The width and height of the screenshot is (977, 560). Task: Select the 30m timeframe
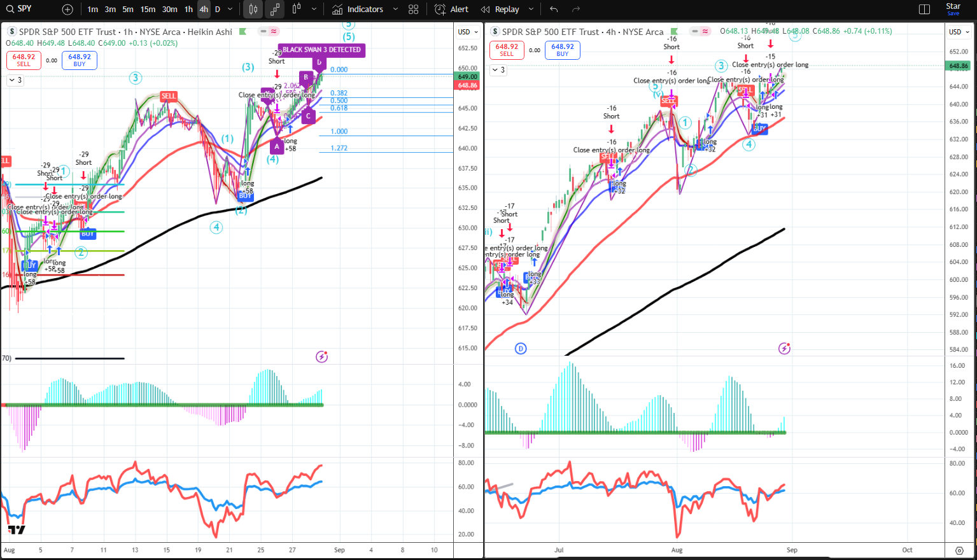(169, 10)
